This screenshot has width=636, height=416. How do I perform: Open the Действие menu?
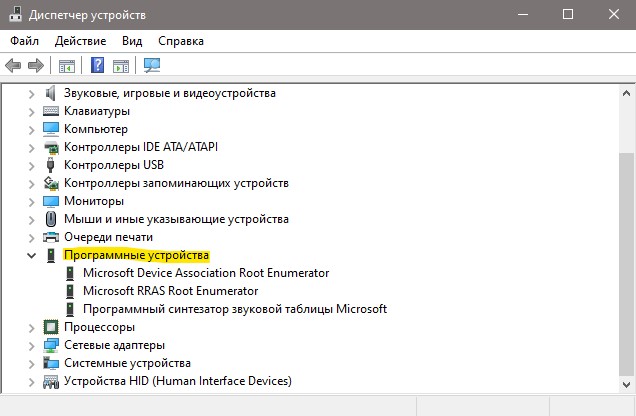coord(80,41)
